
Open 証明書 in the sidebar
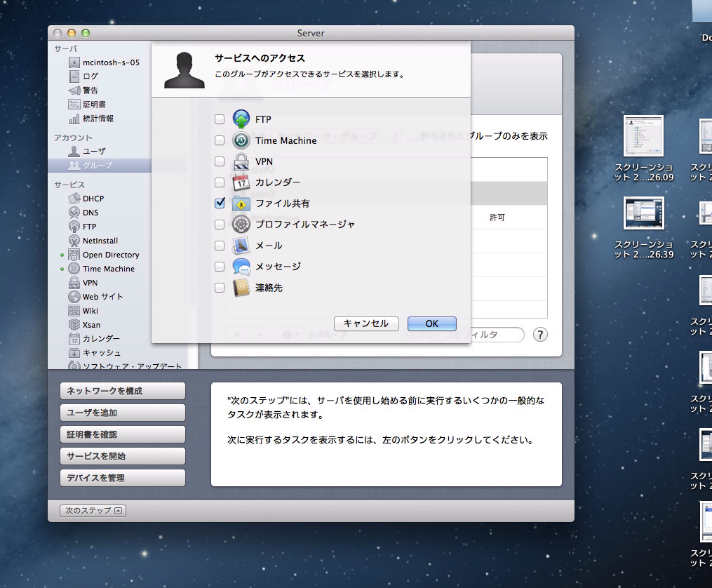pyautogui.click(x=87, y=105)
